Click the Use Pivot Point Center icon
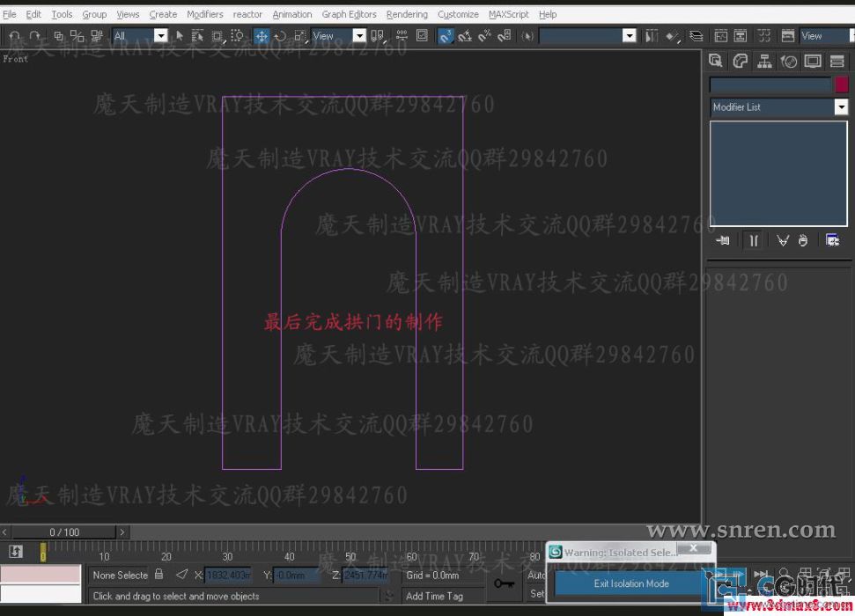Viewport: 855px width, 616px height. pyautogui.click(x=378, y=36)
